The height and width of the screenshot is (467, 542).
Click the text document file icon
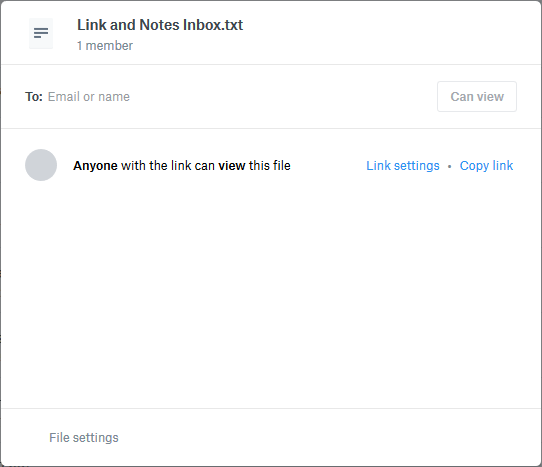coord(41,34)
